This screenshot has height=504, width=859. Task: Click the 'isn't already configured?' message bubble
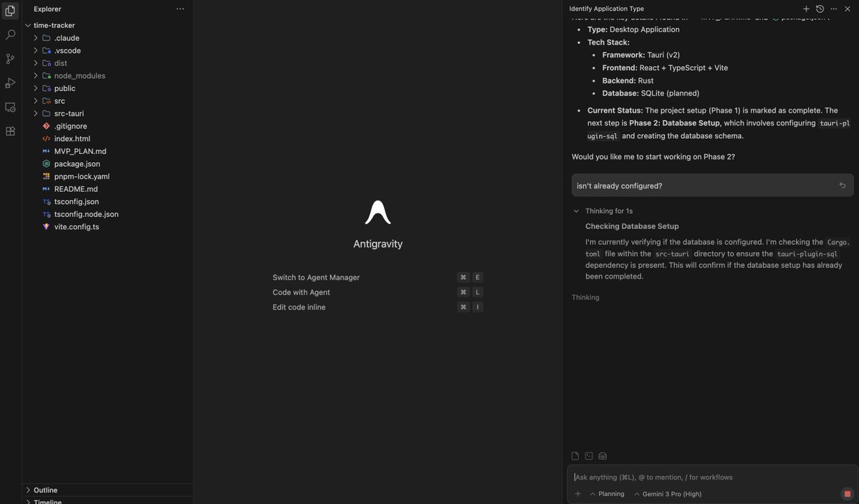712,185
